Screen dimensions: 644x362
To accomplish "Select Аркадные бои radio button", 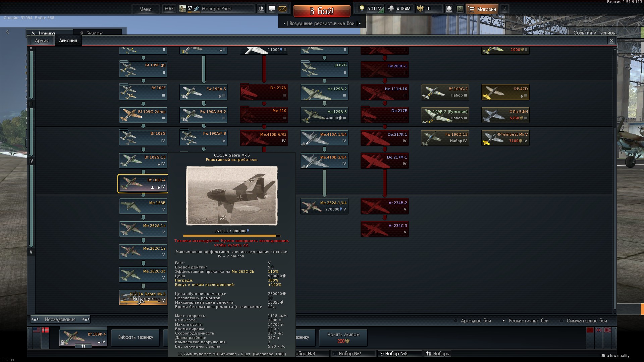I will pyautogui.click(x=456, y=321).
